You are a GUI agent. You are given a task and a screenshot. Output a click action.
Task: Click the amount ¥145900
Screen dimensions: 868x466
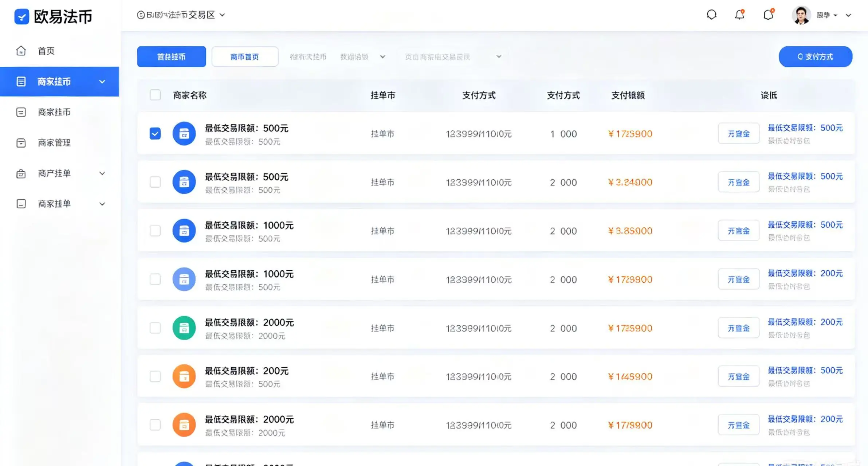click(630, 376)
